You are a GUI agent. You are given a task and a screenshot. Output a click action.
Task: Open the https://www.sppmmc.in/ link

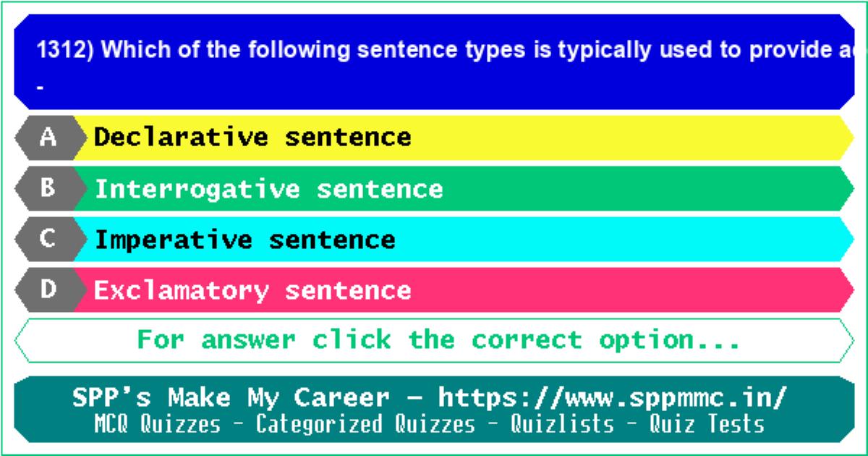(613, 398)
